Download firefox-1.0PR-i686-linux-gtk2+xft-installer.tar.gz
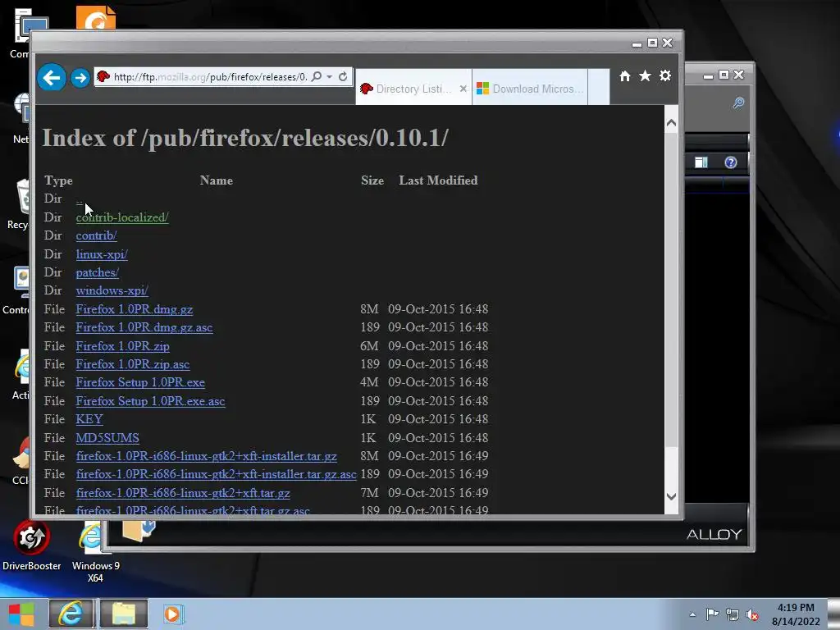This screenshot has height=630, width=840. click(x=206, y=456)
